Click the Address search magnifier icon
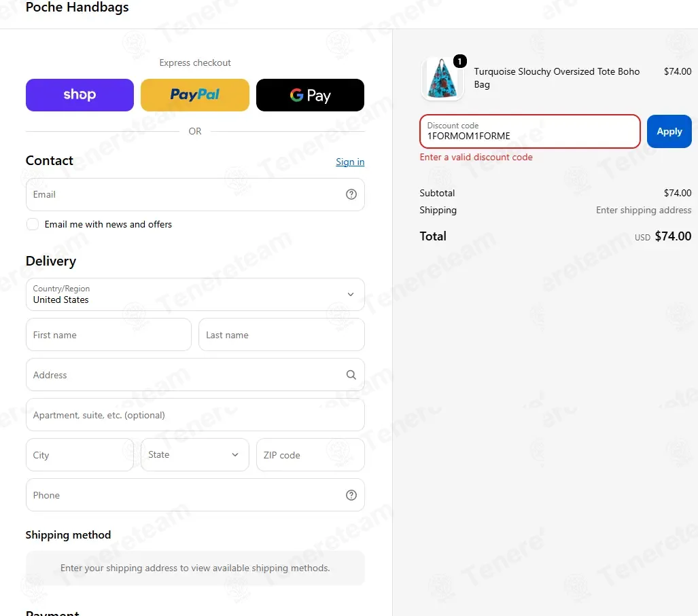698x616 pixels. pos(351,375)
